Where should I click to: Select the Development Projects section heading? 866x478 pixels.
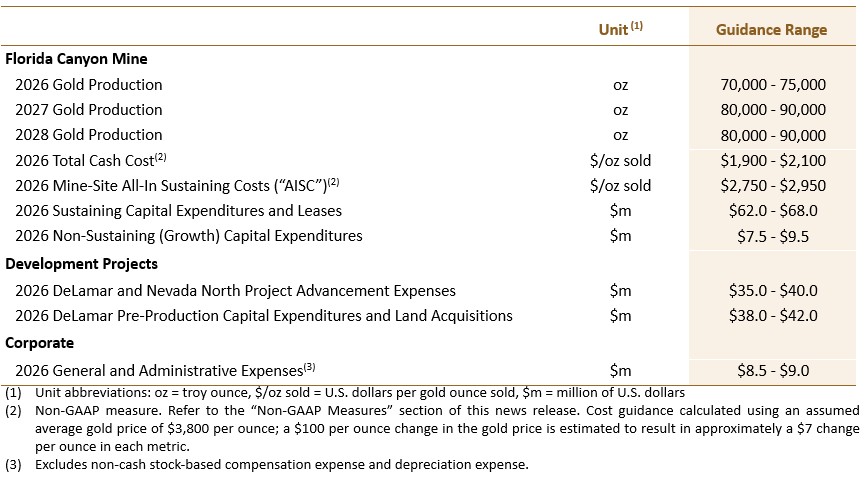pos(82,264)
